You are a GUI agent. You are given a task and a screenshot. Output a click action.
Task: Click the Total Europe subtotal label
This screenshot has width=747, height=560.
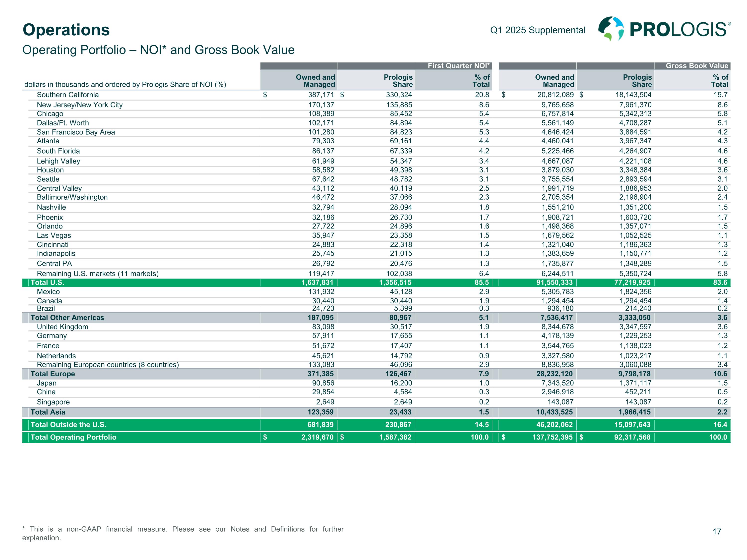pyautogui.click(x=53, y=374)
